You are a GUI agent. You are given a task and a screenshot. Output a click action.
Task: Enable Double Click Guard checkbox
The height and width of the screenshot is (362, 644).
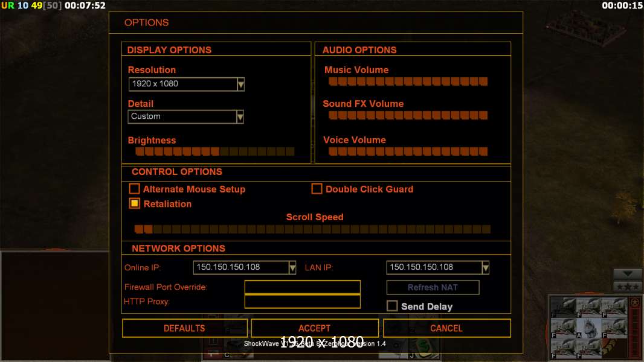click(317, 189)
